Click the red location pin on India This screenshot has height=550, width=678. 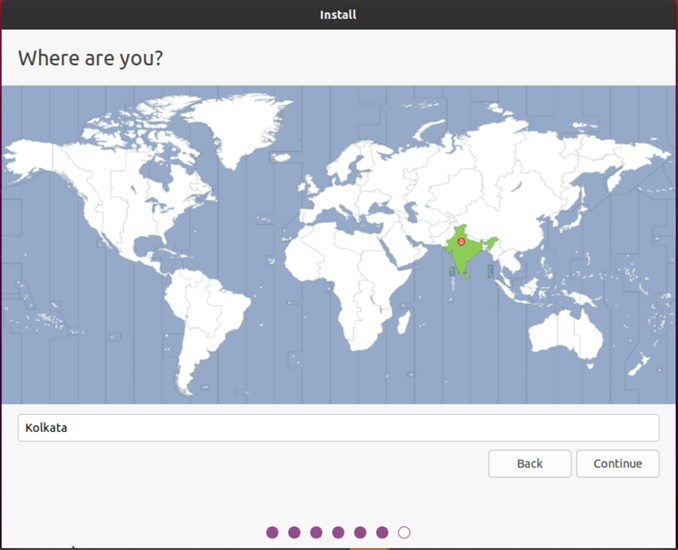tap(461, 242)
